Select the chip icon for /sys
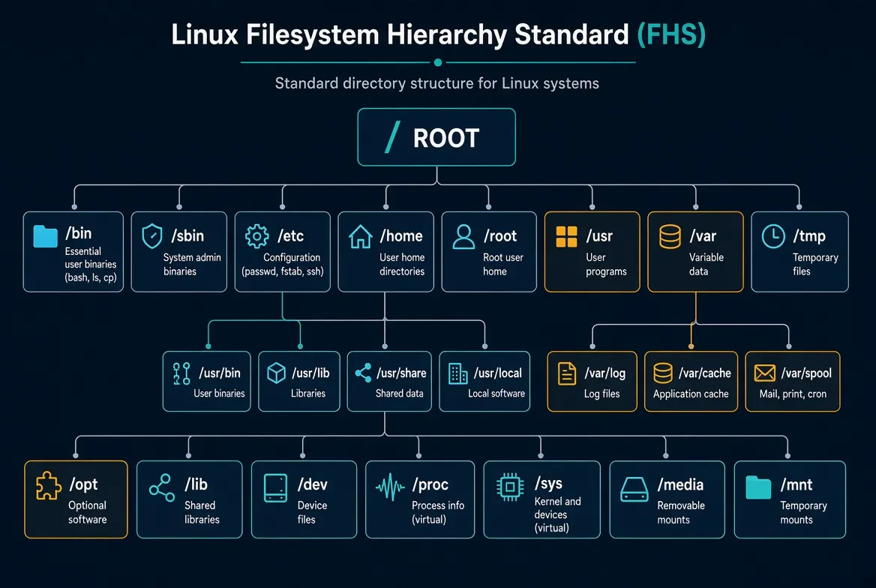The image size is (876, 588). click(x=510, y=487)
